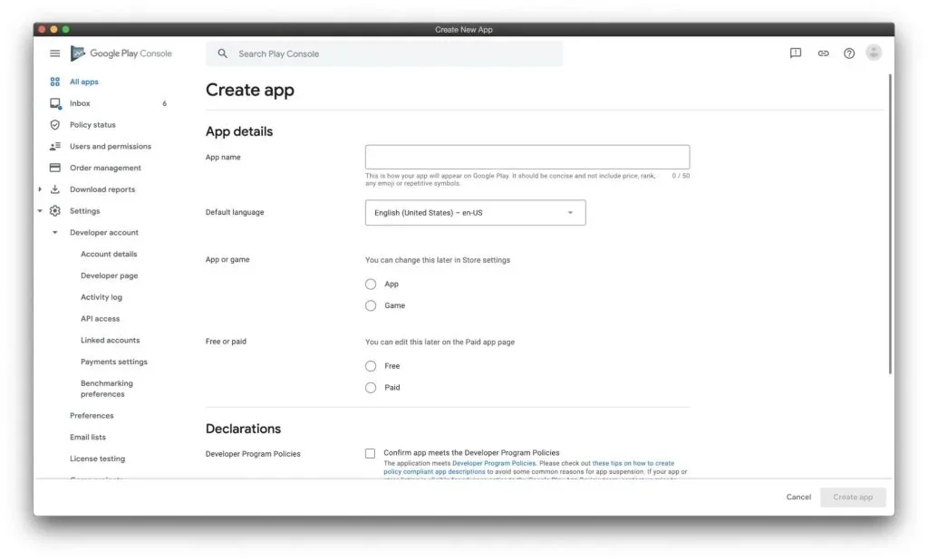The height and width of the screenshot is (560, 928).
Task: Click the link icon in top bar
Action: 823,53
